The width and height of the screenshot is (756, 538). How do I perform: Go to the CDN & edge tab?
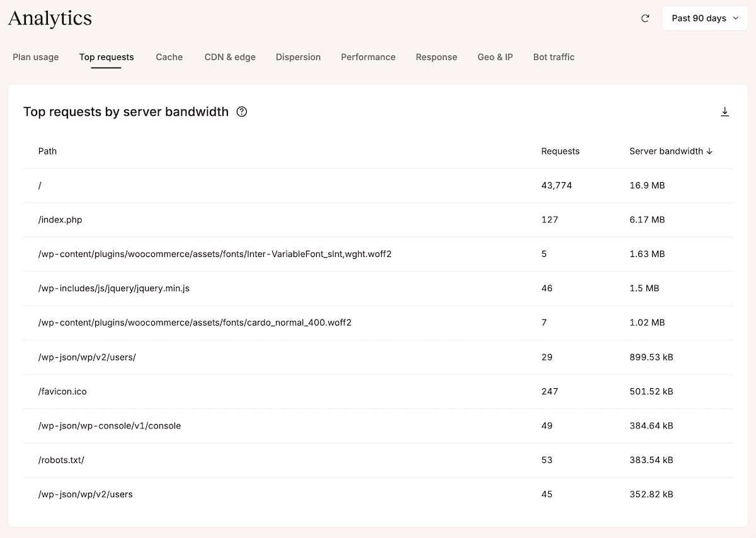[230, 57]
